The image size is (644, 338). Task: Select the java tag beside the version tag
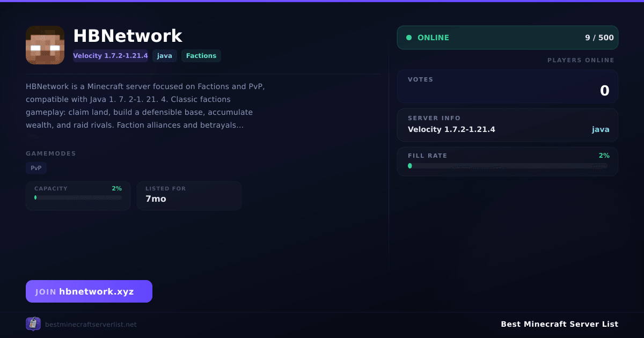click(165, 56)
